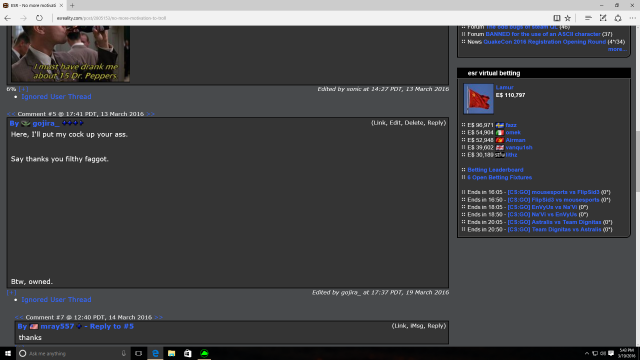Add page to favorites star
Image resolution: width=640 pixels, height=360 pixels.
(x=568, y=18)
